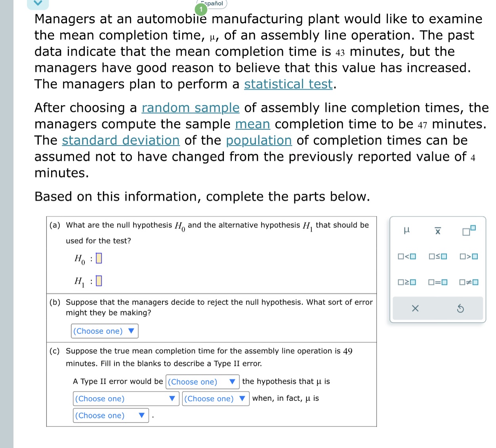Select the greater-than comparison symbol
Image resolution: width=496 pixels, height=448 pixels.
468,257
